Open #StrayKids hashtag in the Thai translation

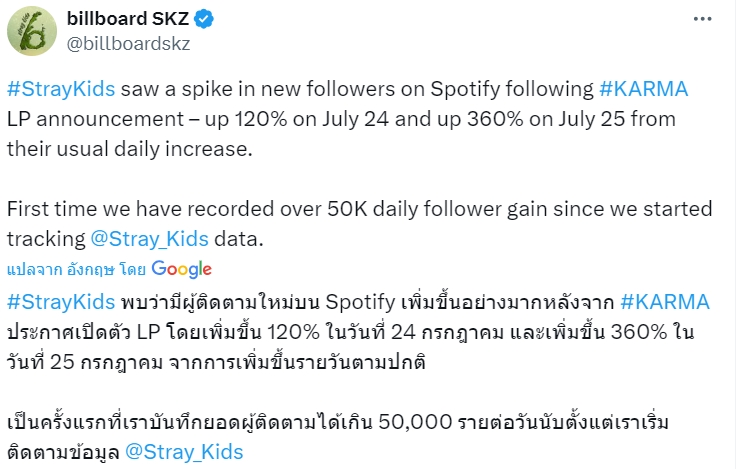[x=61, y=302]
